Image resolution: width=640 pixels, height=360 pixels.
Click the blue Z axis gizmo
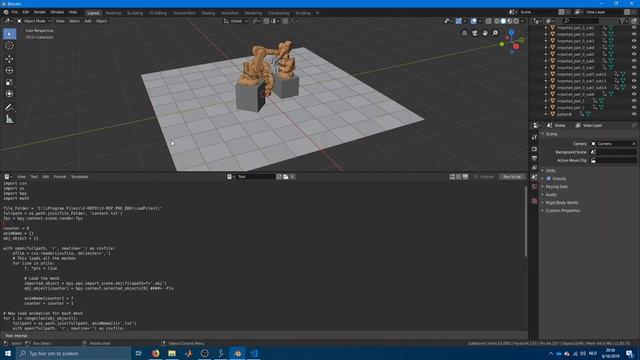tap(511, 32)
